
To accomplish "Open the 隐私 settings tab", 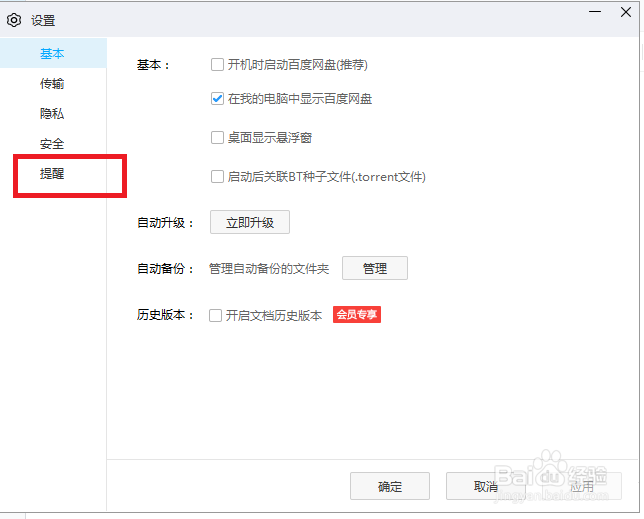I will [52, 114].
